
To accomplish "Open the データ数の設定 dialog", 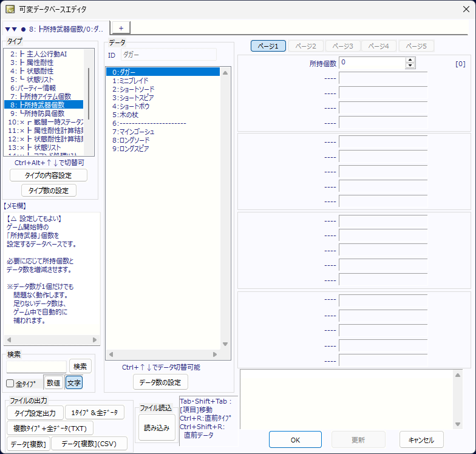I will [160, 382].
